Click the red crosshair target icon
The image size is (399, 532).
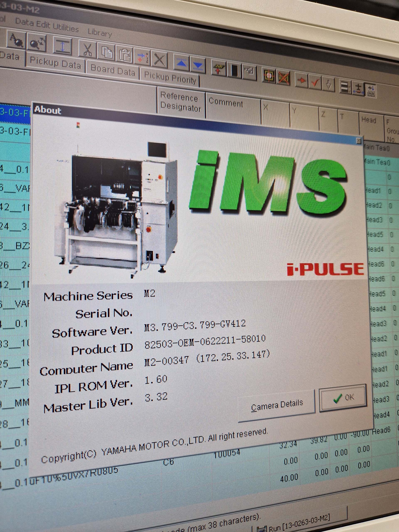[x=269, y=75]
